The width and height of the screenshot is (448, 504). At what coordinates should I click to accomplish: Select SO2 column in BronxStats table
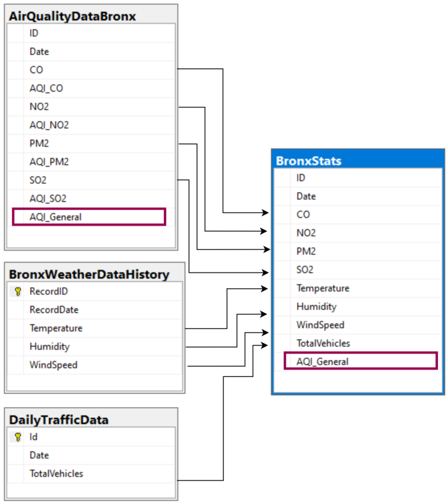pos(305,270)
